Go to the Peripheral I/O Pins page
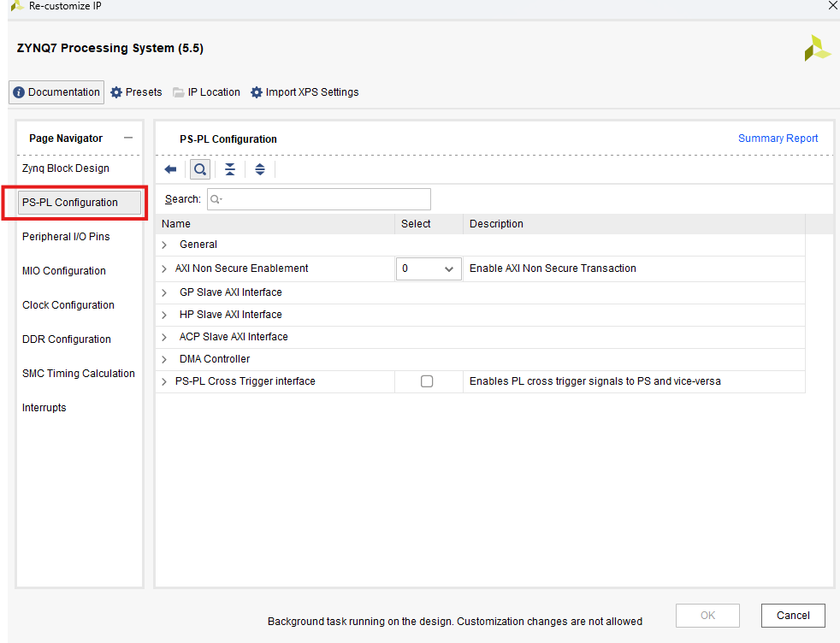Screen dimensions: 840x643 click(66, 237)
